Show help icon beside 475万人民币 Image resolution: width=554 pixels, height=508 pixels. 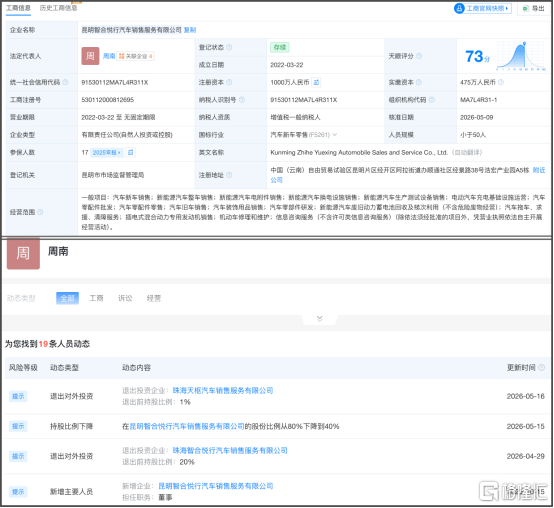(x=501, y=82)
